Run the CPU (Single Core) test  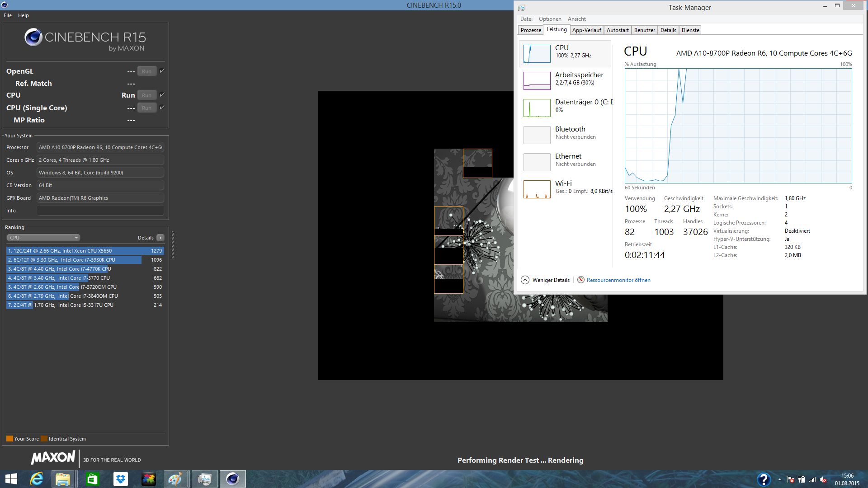[147, 108]
